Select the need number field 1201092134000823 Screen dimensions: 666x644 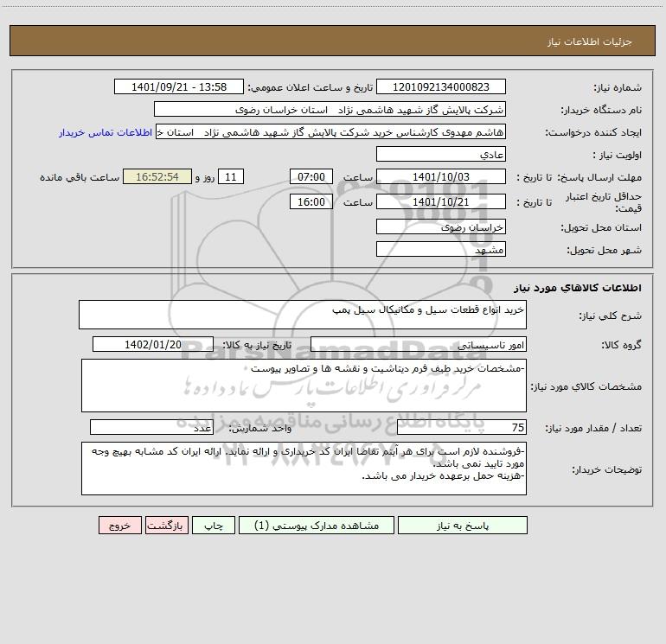point(441,86)
